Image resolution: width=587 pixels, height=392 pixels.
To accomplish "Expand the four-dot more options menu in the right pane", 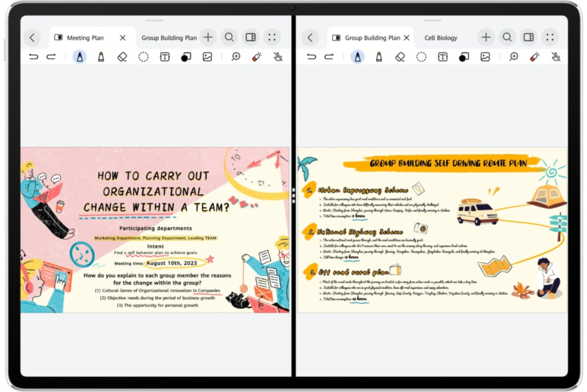I will tap(549, 38).
